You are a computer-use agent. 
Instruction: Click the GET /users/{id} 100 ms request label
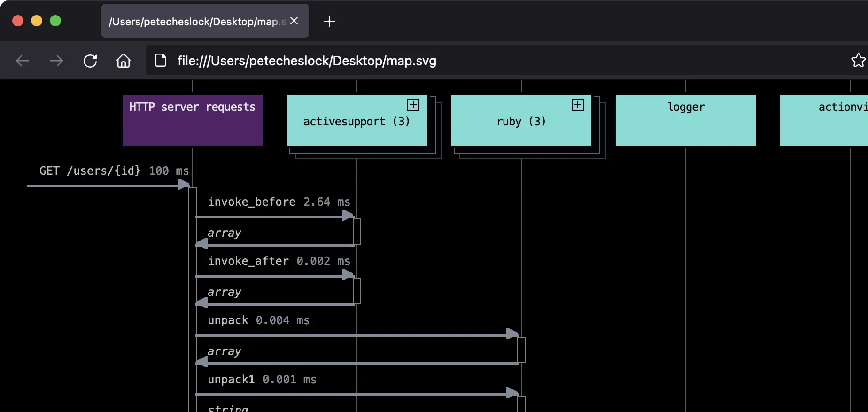tap(114, 171)
